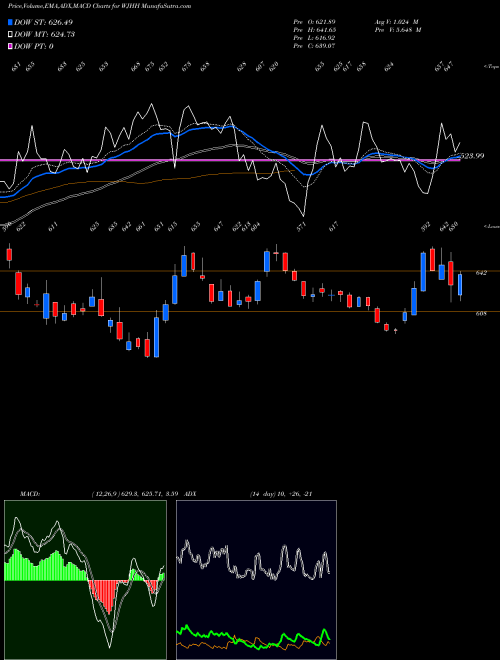Click the 'Pre V: 3.648 M' volume text

pyautogui.click(x=398, y=30)
